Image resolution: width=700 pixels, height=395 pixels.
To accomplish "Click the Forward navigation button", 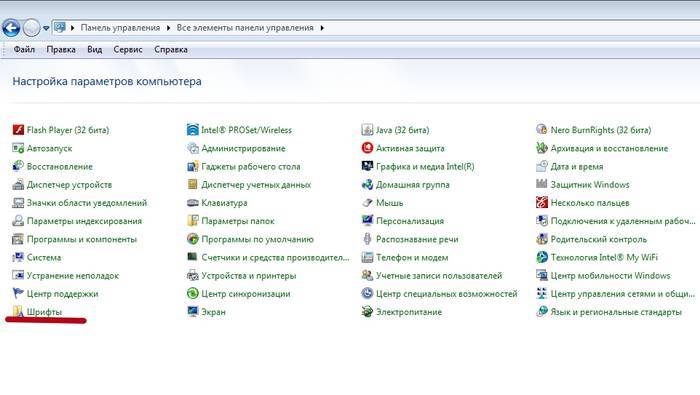I will pyautogui.click(x=31, y=28).
